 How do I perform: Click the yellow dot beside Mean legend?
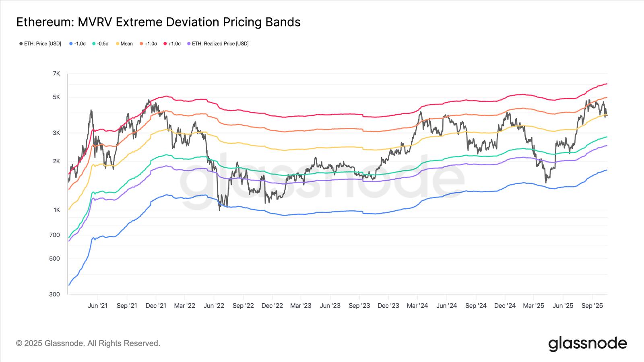[118, 43]
